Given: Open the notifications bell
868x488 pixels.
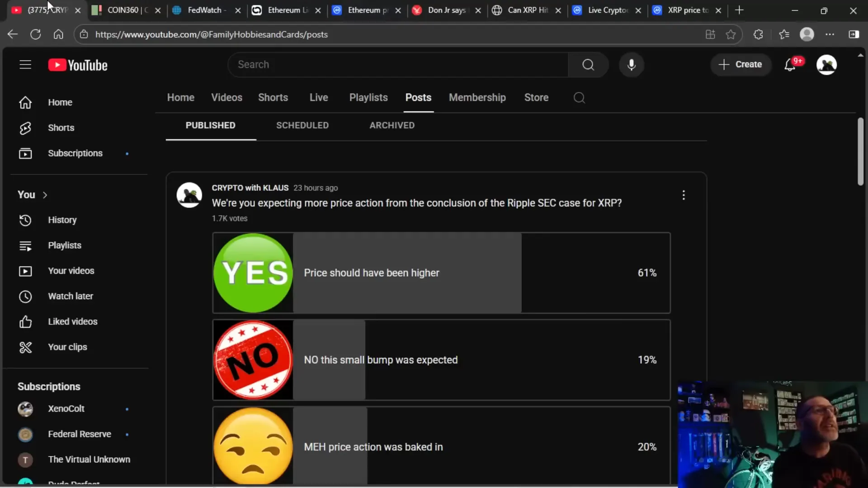Looking at the screenshot, I should coord(790,65).
